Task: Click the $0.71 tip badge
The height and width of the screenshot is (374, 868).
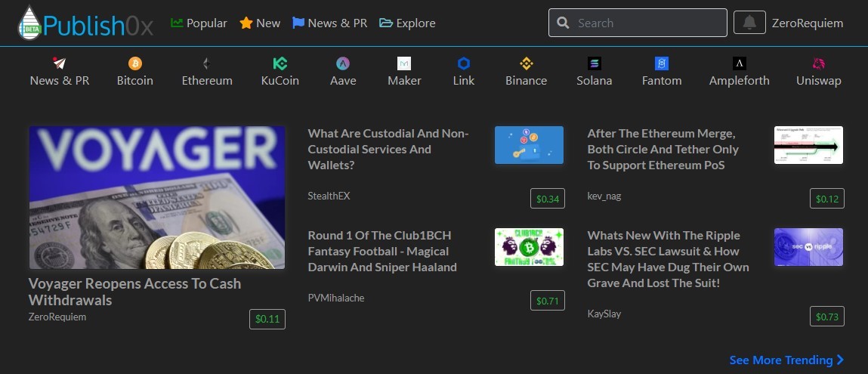Action: click(548, 301)
